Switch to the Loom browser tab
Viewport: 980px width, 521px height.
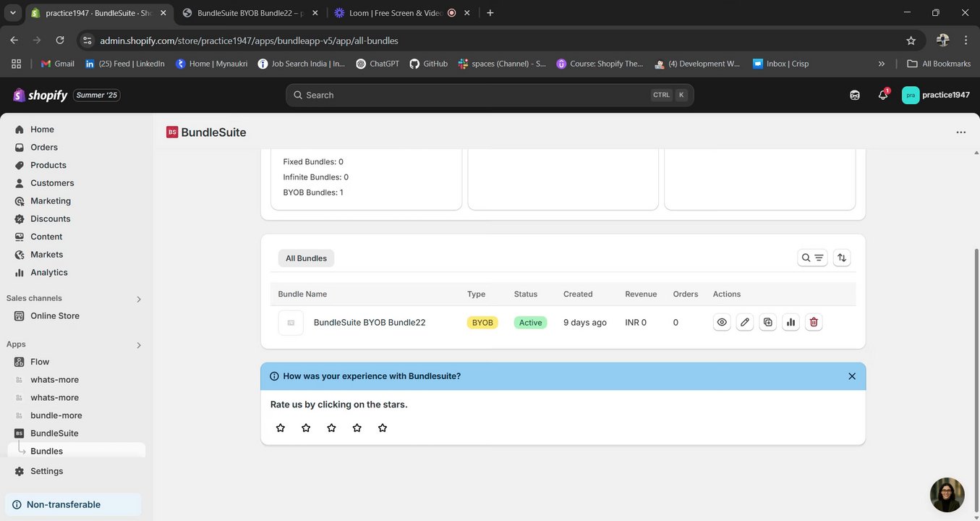[402, 13]
